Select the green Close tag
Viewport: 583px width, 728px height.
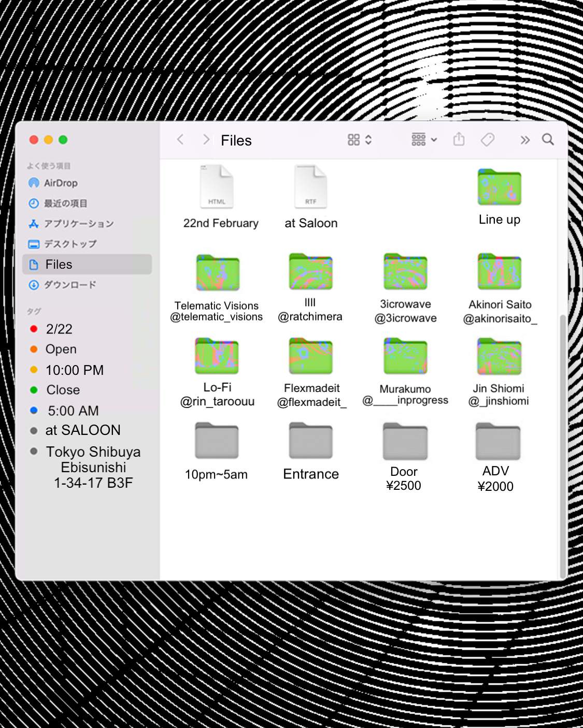pos(62,390)
